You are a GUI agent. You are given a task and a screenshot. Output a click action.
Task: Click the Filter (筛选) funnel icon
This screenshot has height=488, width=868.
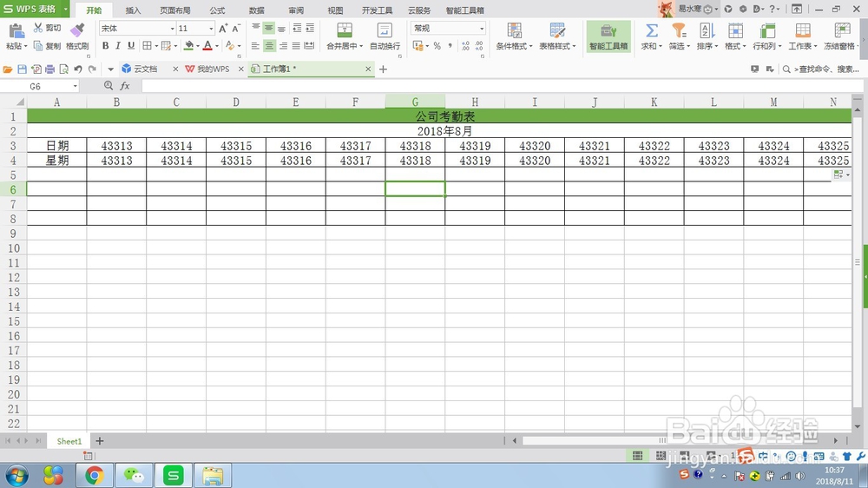(x=679, y=30)
